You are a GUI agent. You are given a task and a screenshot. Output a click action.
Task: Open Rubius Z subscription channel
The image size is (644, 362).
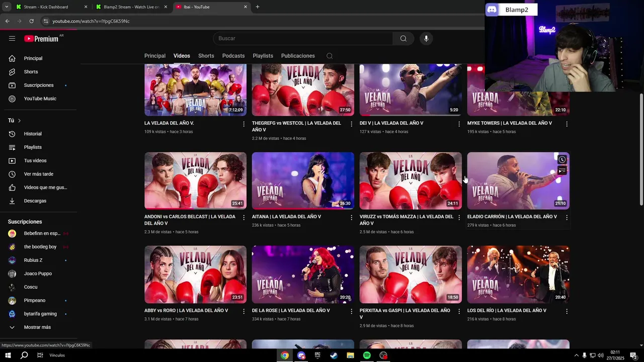pos(38,260)
